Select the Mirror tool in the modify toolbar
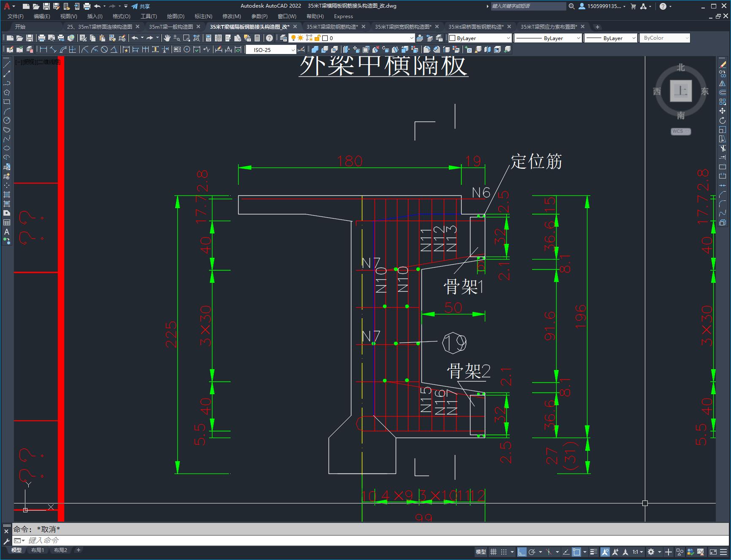Screen dimensions: 731x560 (x=723, y=83)
